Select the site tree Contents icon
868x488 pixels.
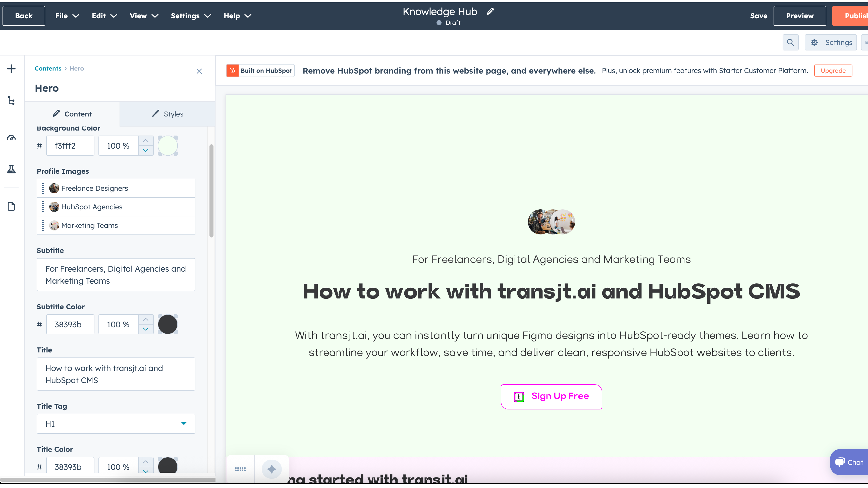coord(11,100)
